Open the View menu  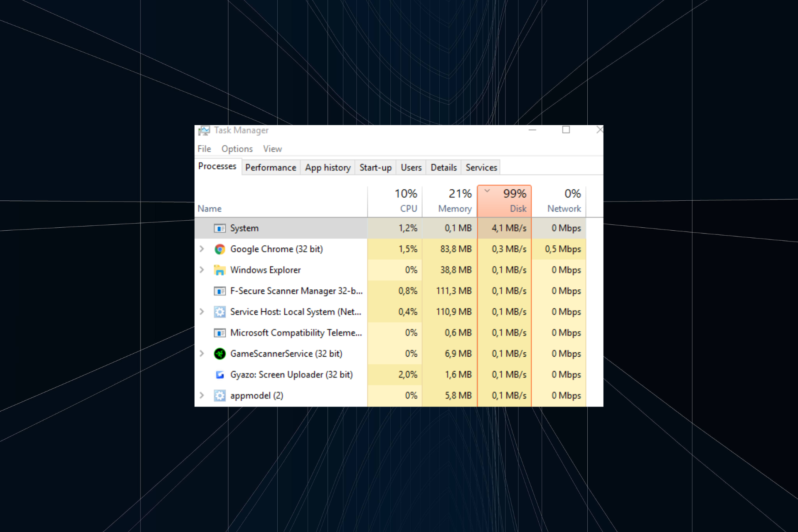[272, 149]
